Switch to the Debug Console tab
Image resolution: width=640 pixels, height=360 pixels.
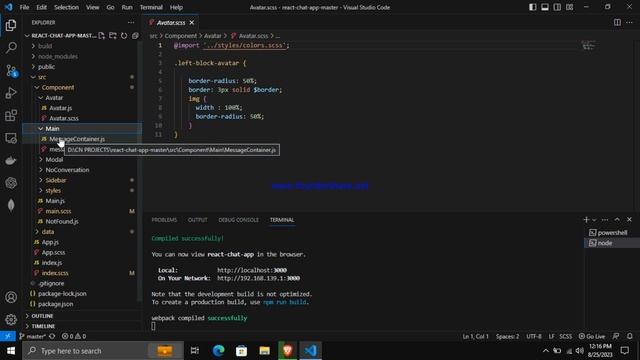[238, 220]
